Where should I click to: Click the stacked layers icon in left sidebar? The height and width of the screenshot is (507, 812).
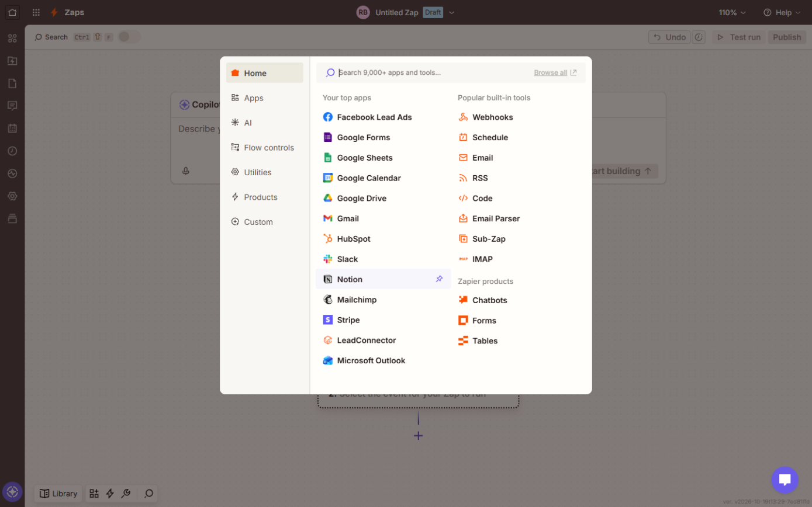[12, 218]
